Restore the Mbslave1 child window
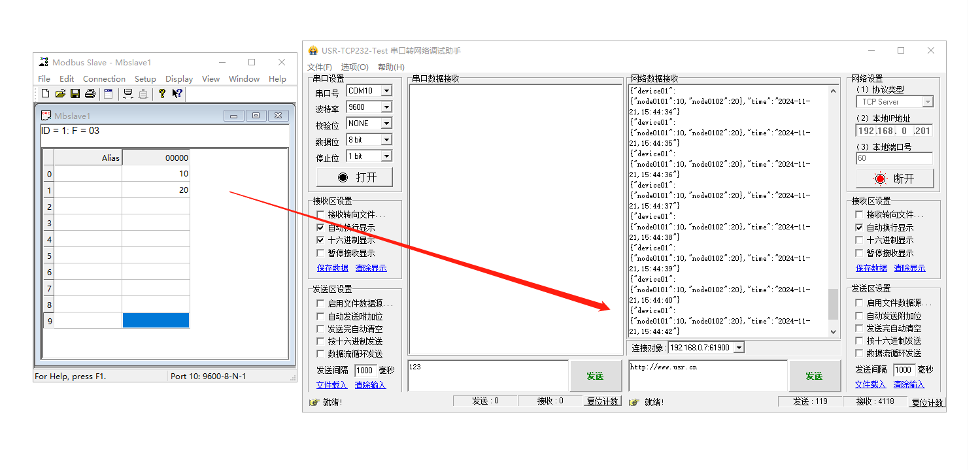 (256, 116)
